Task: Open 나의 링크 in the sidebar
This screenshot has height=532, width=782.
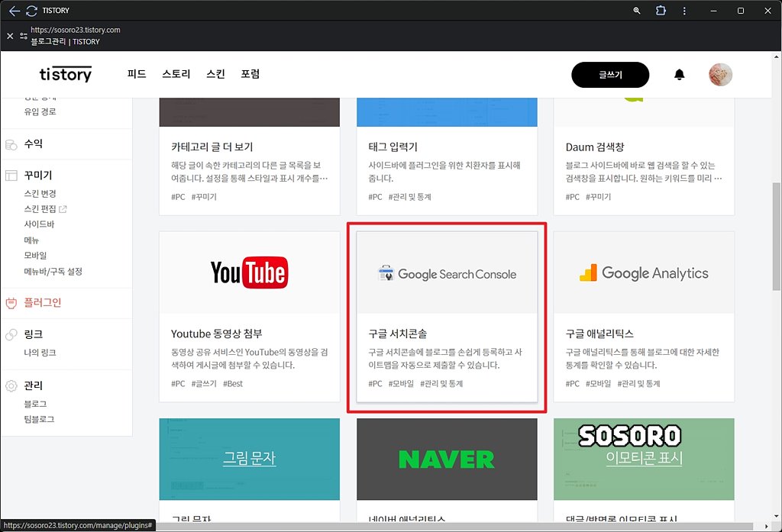Action: 40,353
